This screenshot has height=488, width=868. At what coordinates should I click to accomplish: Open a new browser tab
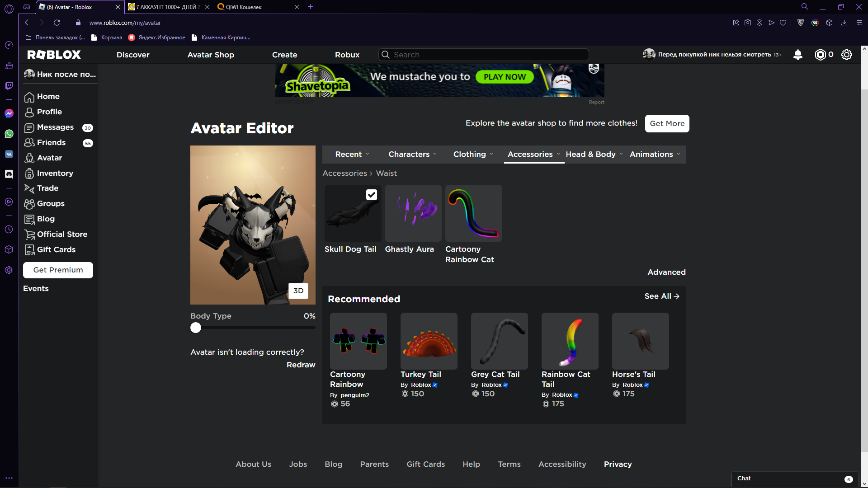(x=310, y=7)
